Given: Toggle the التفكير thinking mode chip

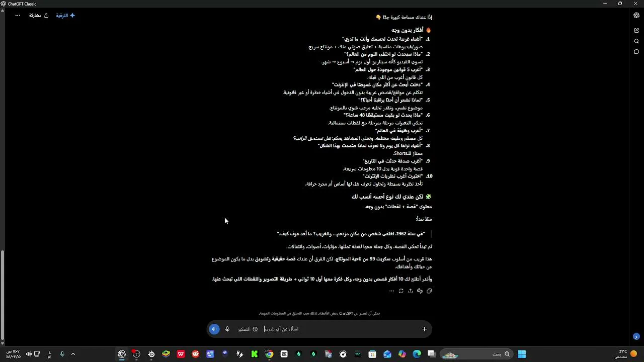Looking at the screenshot, I should tap(248, 329).
